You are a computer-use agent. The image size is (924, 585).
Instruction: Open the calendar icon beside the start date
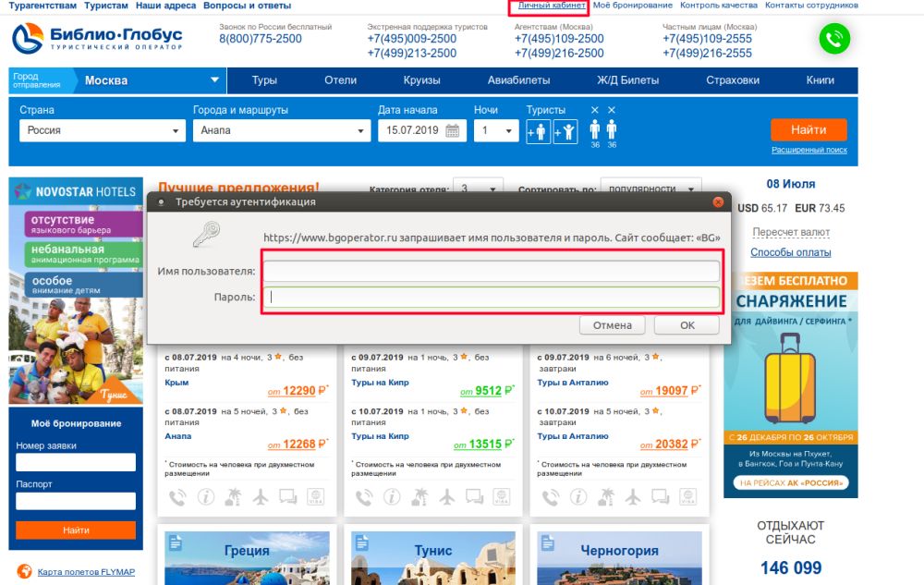[x=452, y=130]
